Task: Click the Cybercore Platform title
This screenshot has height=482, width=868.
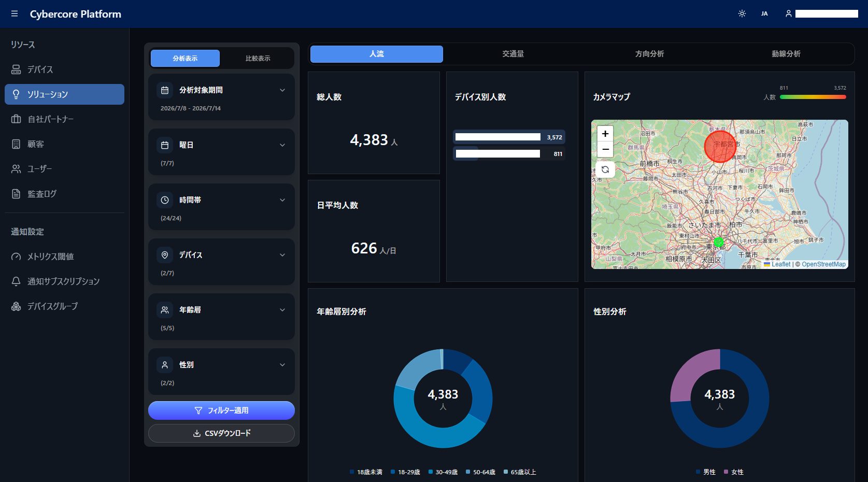Action: click(76, 14)
